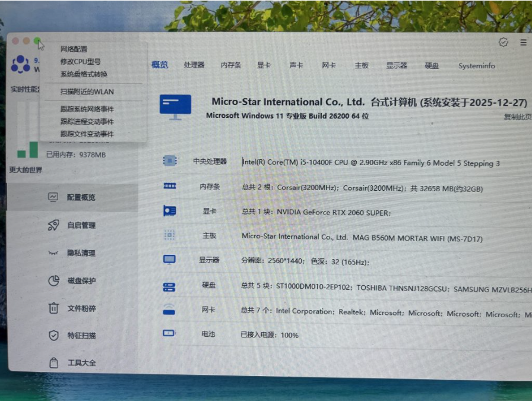The height and width of the screenshot is (401, 532).
Task: Click the 显卡 GPU row icon
Action: (169, 210)
